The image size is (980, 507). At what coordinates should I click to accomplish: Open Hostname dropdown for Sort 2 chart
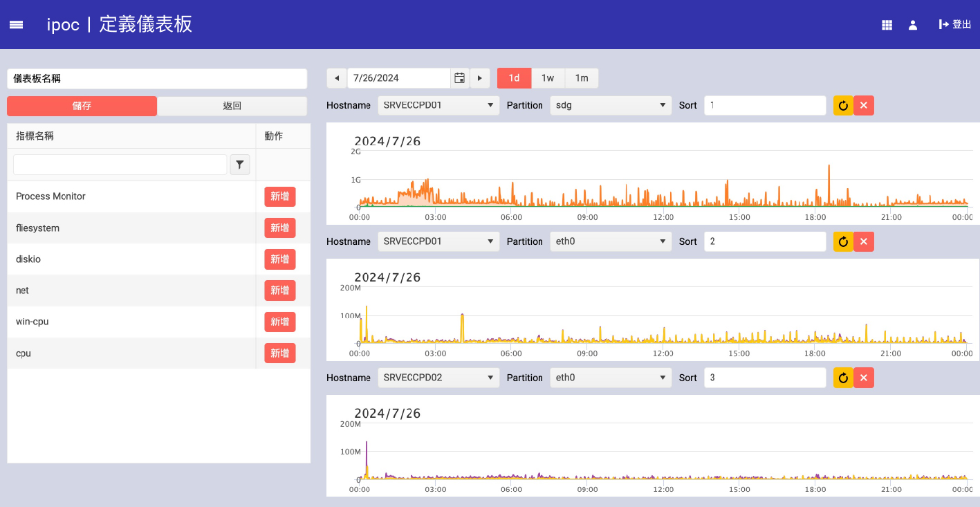[438, 241]
